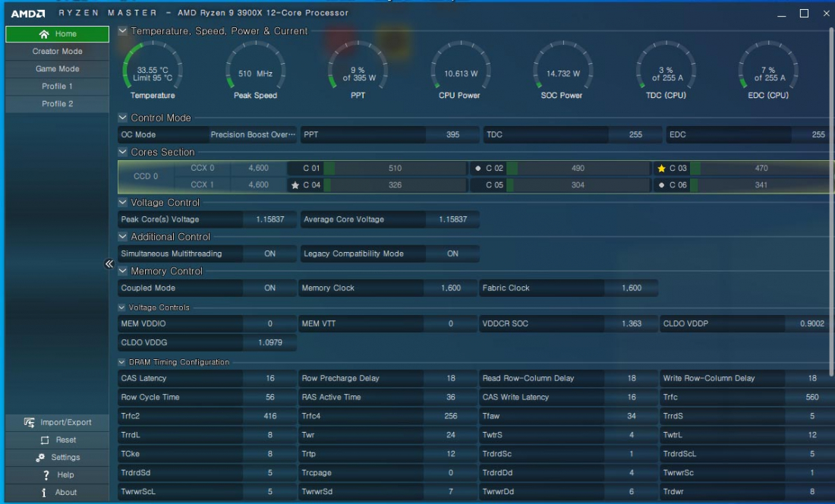This screenshot has height=504, width=835.
Task: Click the C 01 core speed bar
Action: (395, 169)
